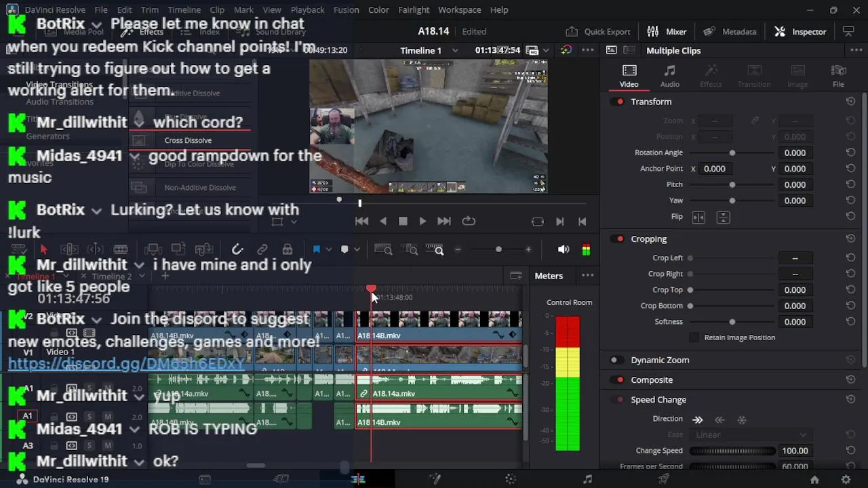
Task: Toggle the Dynamic Zoom enable switch
Action: pyautogui.click(x=617, y=360)
